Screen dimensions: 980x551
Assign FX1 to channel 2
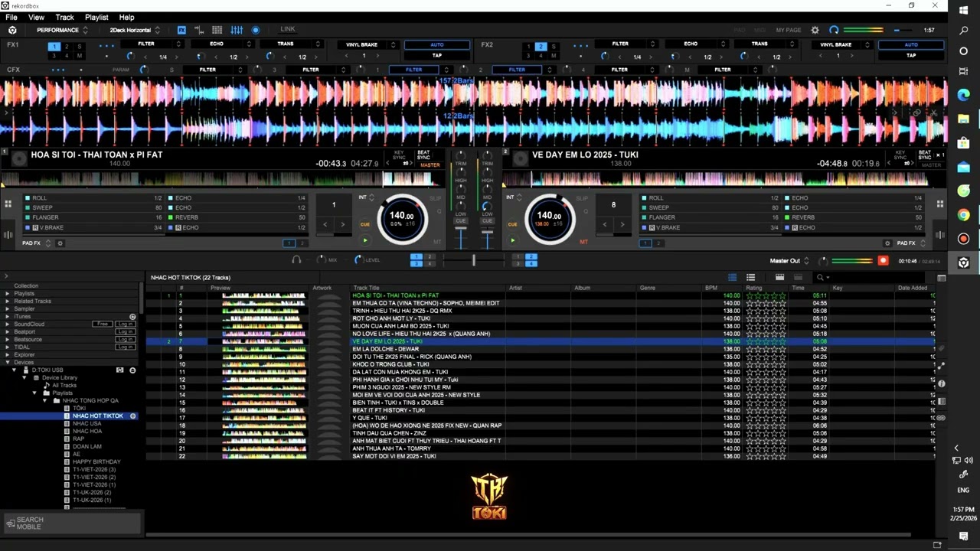(67, 47)
